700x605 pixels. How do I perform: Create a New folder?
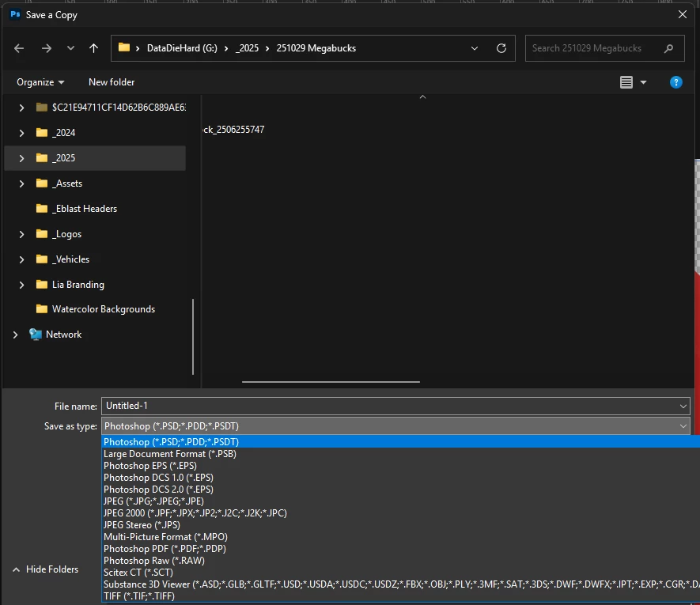point(112,82)
